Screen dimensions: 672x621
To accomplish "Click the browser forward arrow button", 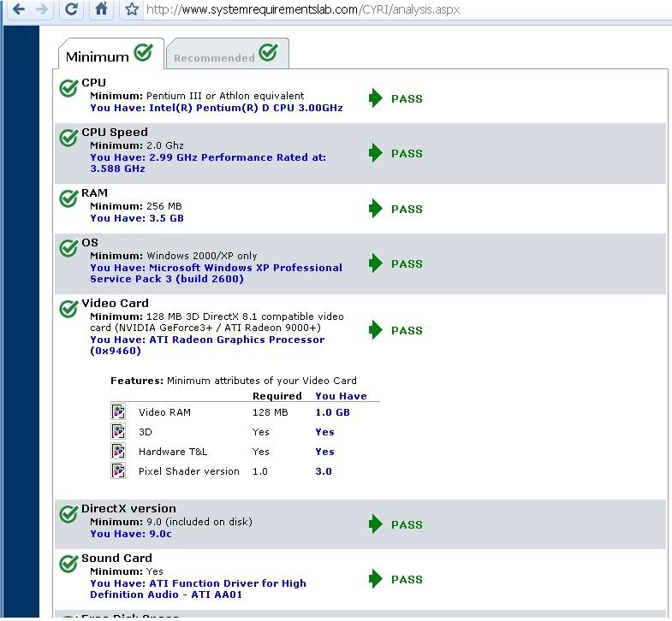I will click(43, 9).
